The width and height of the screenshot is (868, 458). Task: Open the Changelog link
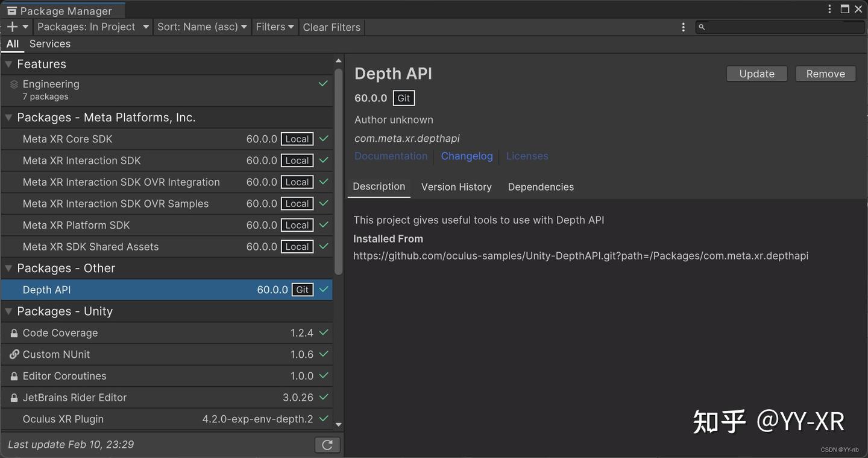point(467,156)
